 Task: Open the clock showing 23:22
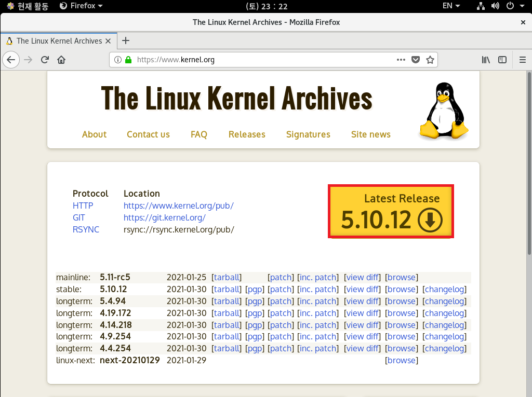267,6
